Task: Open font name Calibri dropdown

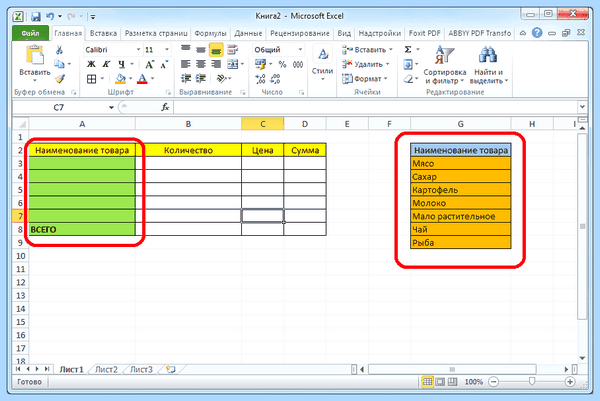Action: (x=138, y=50)
